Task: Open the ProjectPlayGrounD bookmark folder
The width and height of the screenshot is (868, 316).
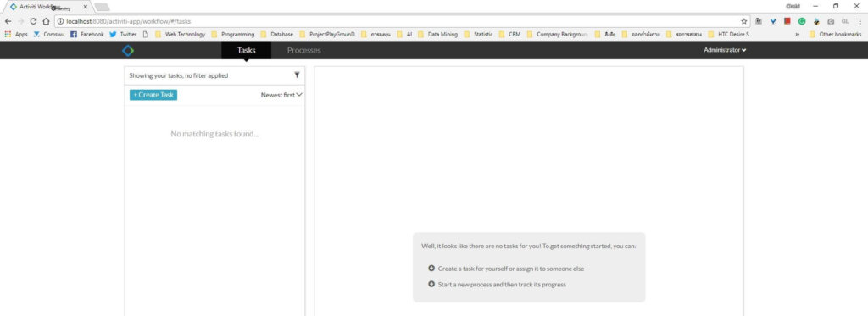Action: (327, 35)
